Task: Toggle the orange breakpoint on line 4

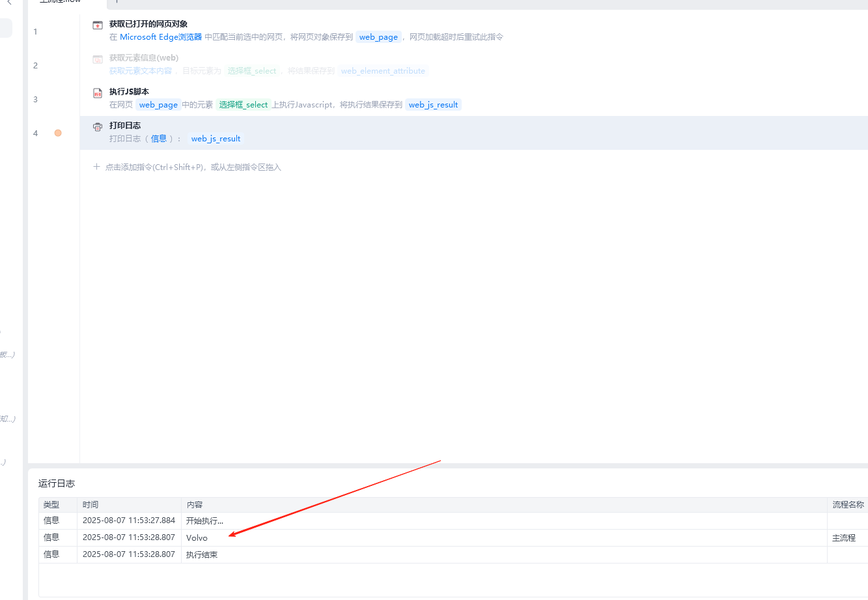Action: click(x=58, y=133)
